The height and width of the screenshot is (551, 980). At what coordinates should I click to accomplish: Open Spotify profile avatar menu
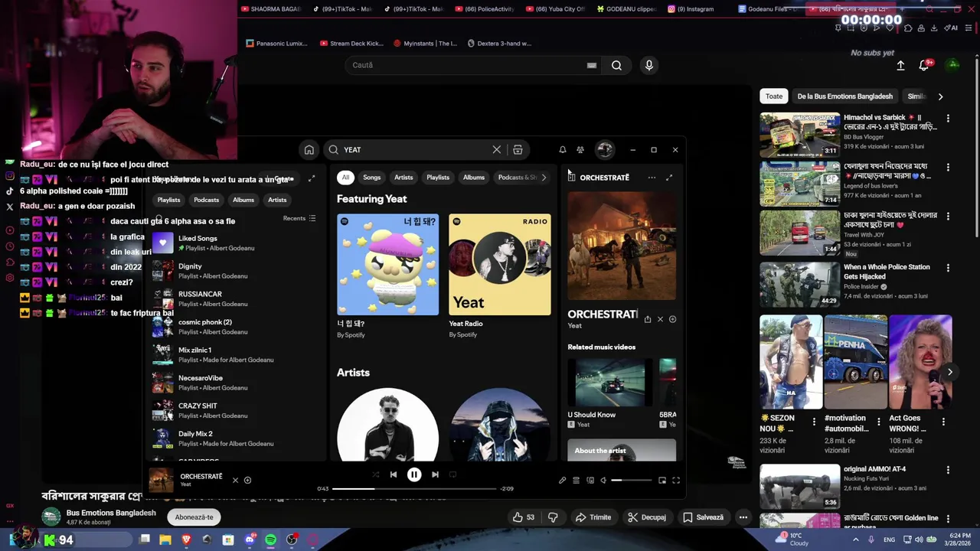click(x=605, y=150)
